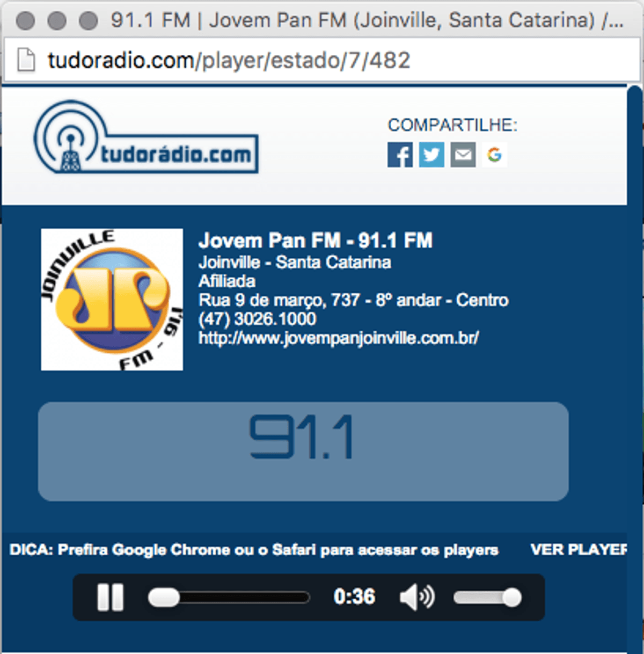This screenshot has height=654, width=644.
Task: Maximize the player window
Action: point(89,20)
